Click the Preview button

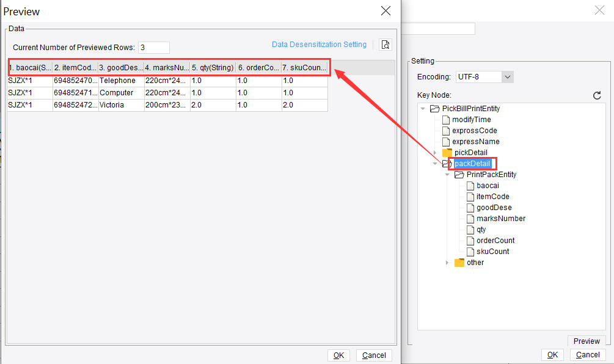587,341
